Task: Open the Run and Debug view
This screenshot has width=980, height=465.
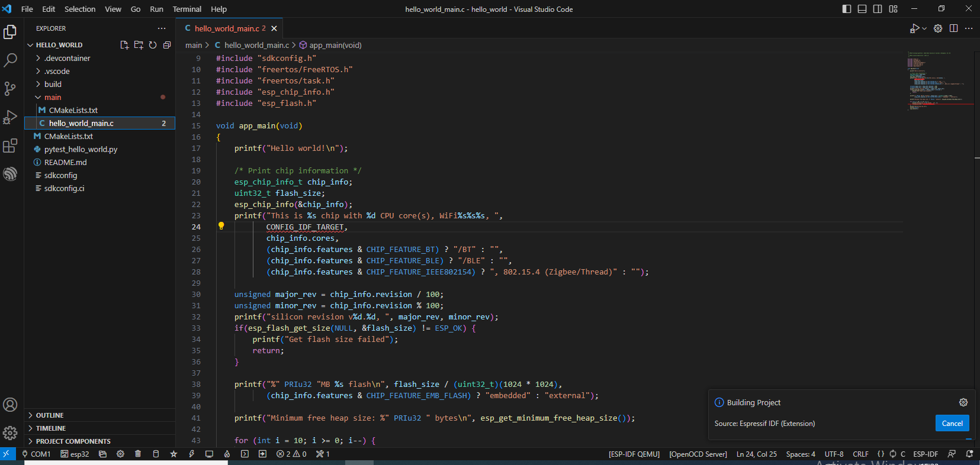Action: pos(10,117)
